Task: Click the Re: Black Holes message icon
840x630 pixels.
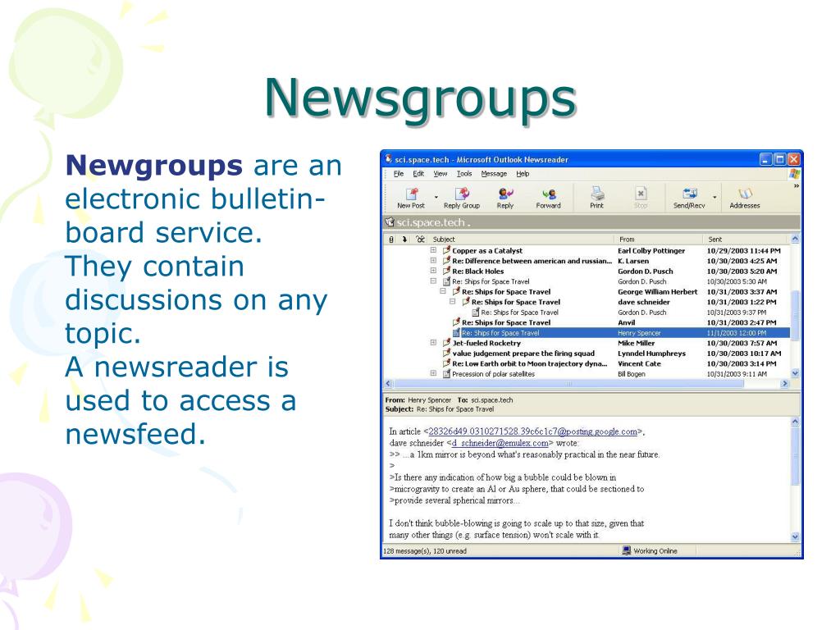Action: pos(446,271)
